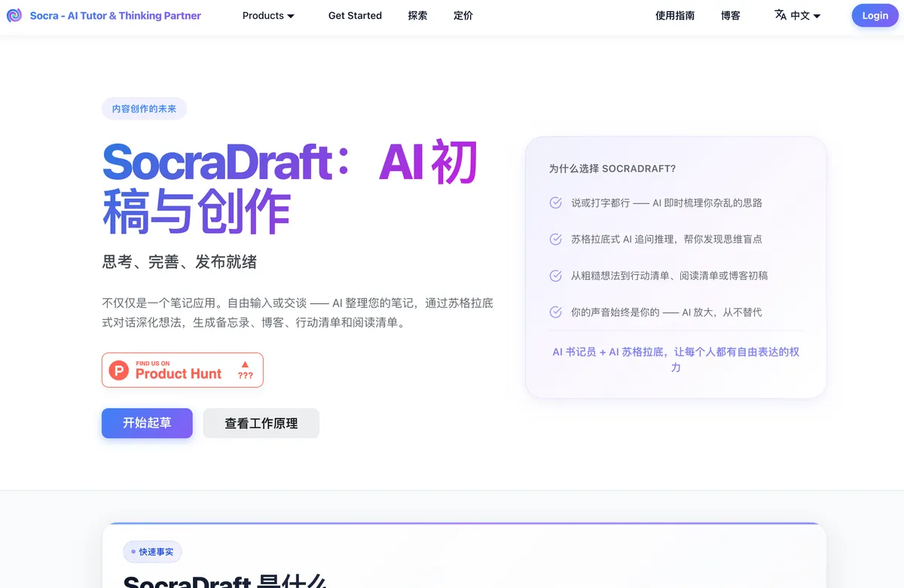Click the check icon beside 从粗糙想法到行动清单
This screenshot has height=588, width=904.
(x=555, y=276)
